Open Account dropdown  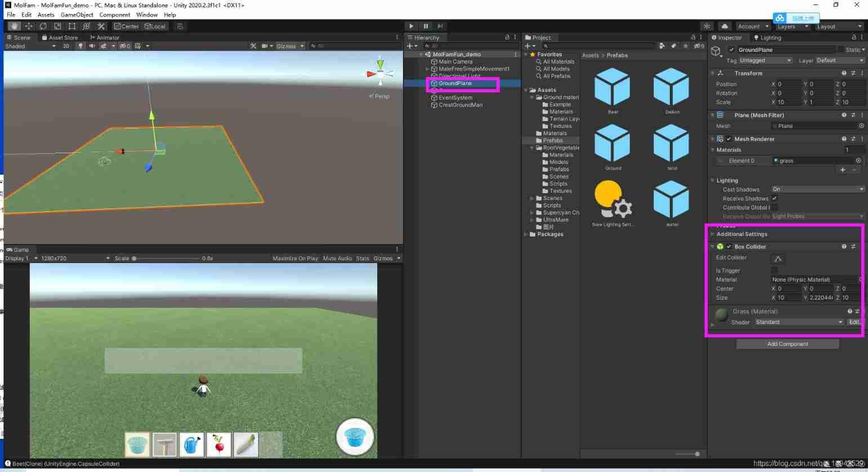pyautogui.click(x=753, y=26)
